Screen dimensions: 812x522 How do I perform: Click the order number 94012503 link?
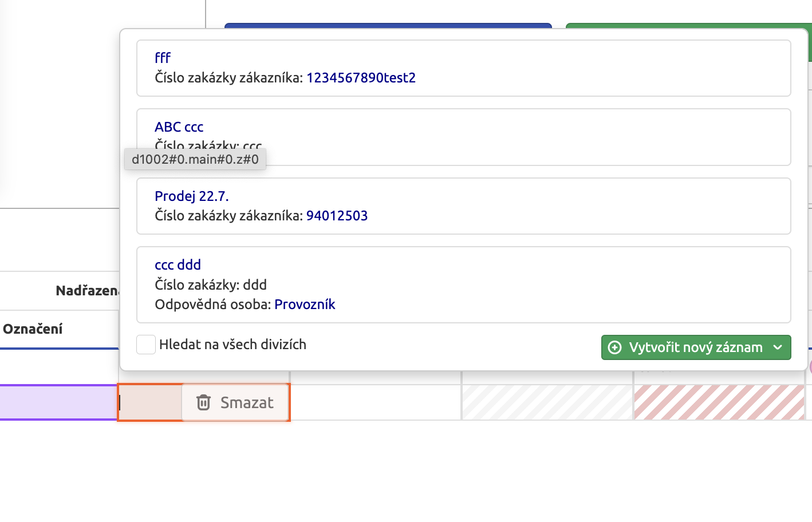[337, 216]
